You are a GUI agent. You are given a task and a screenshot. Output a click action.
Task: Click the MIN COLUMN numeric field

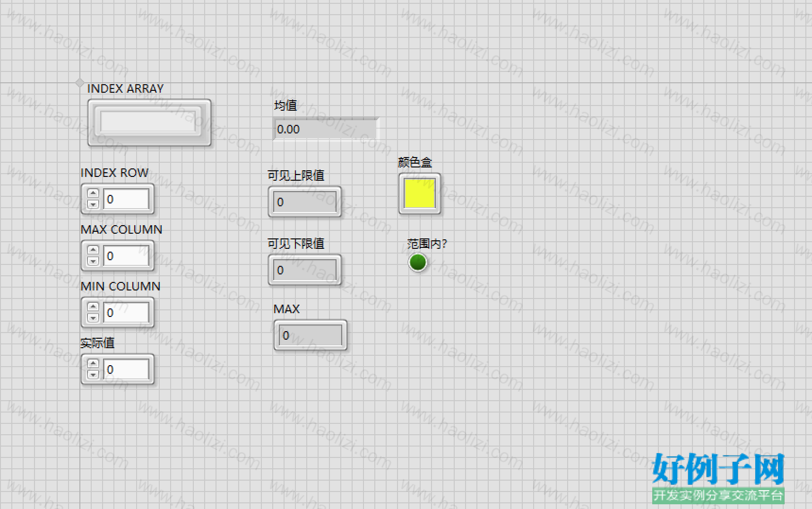pyautogui.click(x=126, y=312)
